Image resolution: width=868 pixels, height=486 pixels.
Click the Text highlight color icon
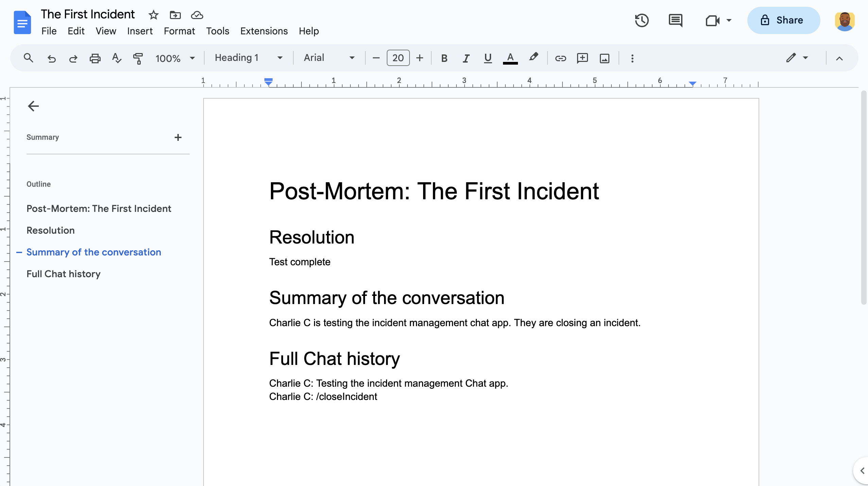coord(534,57)
